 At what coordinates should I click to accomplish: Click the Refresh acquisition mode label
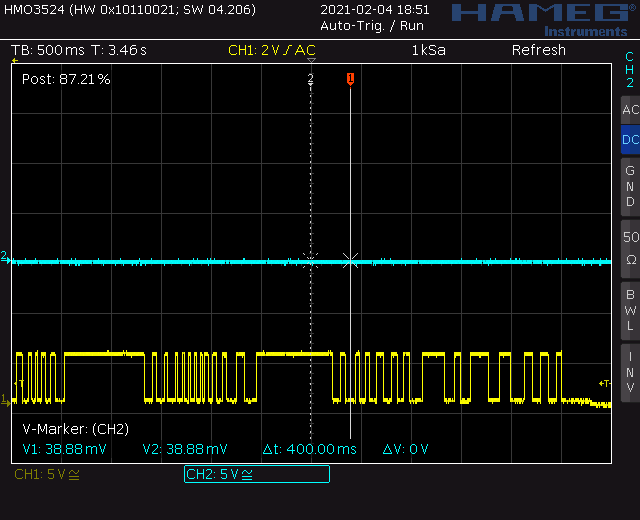click(x=539, y=50)
